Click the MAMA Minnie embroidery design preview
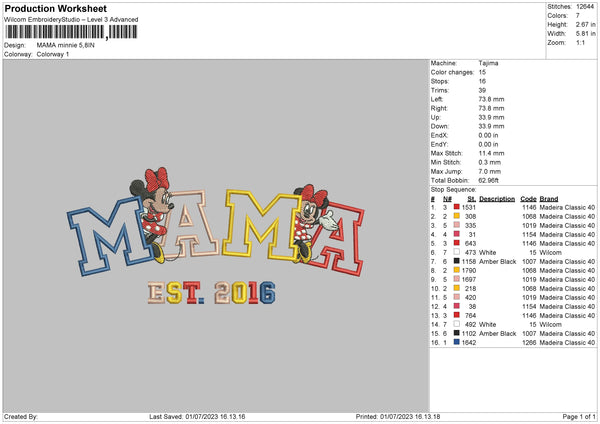Image resolution: width=600 pixels, height=424 pixels. [215, 235]
